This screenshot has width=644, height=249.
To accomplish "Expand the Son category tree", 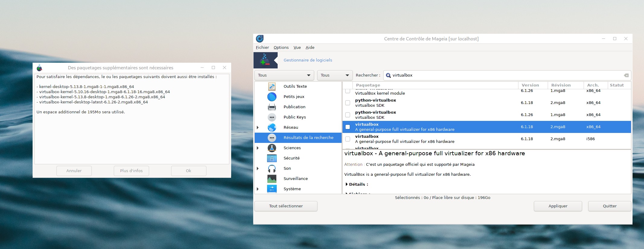I will click(258, 169).
